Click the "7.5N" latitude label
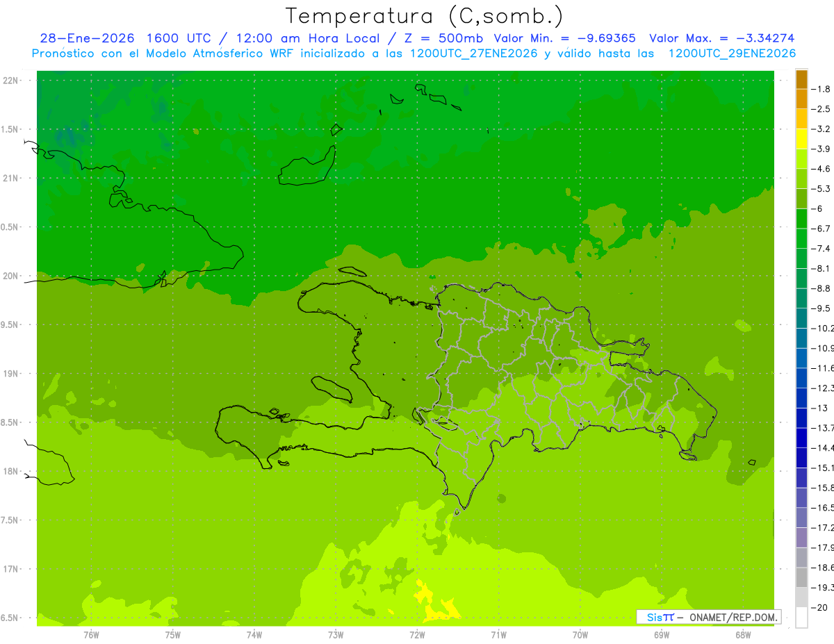This screenshot has height=644, width=834. pyautogui.click(x=10, y=520)
